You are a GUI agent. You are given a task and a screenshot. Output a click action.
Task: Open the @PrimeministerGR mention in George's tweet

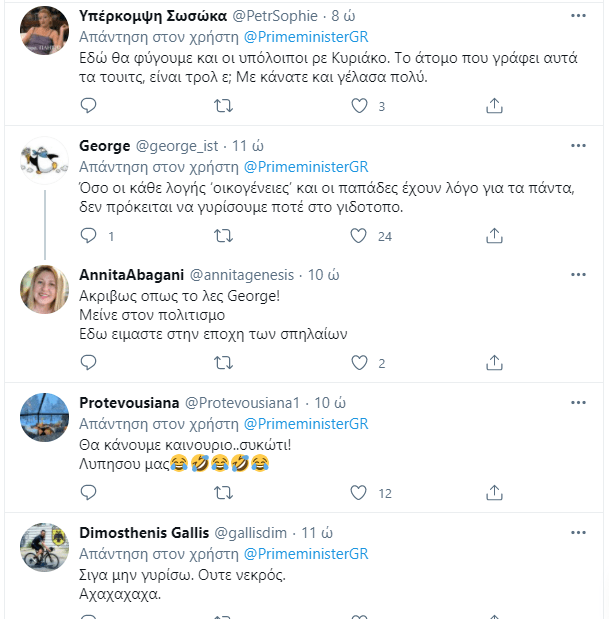[305, 166]
